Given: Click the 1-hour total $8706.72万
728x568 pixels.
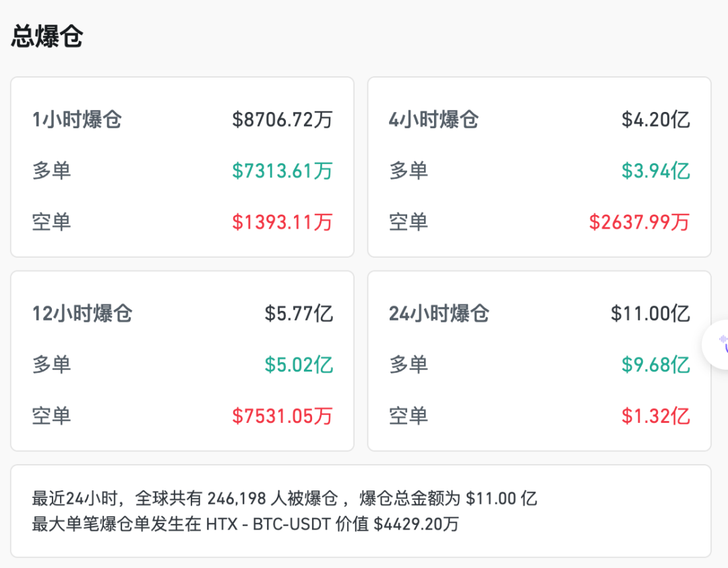Looking at the screenshot, I should click(282, 120).
